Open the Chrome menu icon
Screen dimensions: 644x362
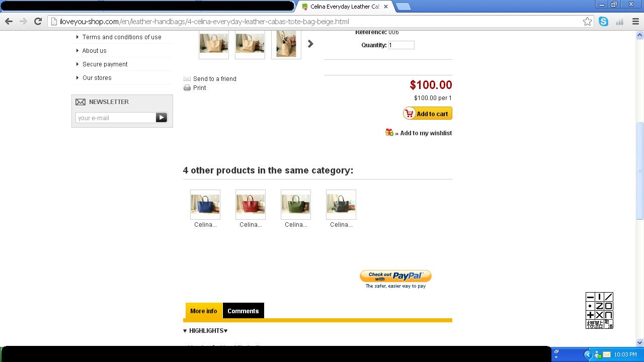pos(635,22)
